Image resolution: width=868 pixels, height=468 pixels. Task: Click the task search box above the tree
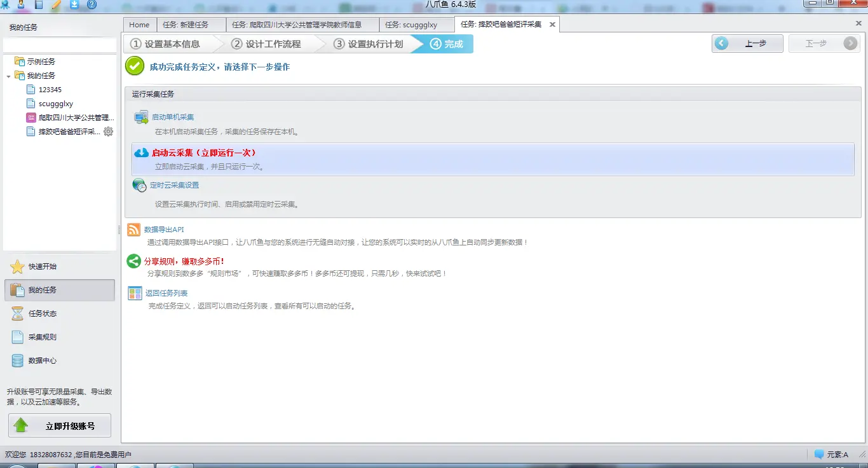[x=60, y=46]
